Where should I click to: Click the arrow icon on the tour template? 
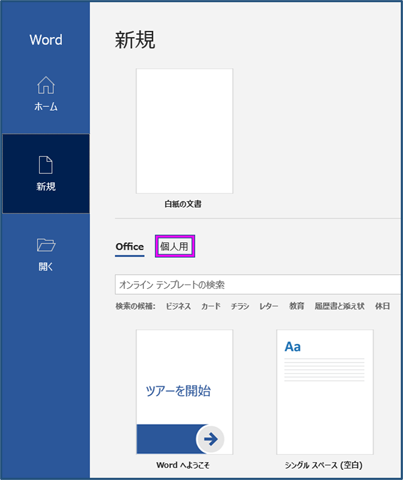click(x=210, y=439)
